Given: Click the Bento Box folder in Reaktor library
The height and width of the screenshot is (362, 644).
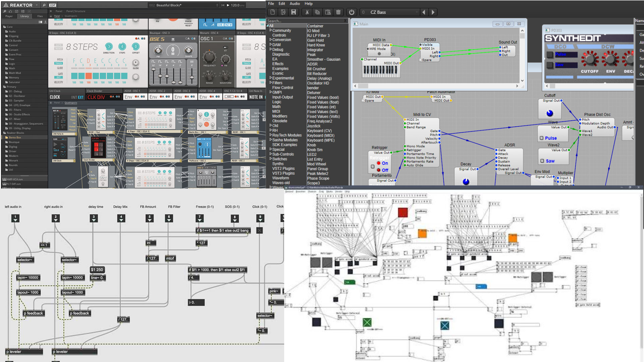Looking at the screenshot, I should (x=15, y=137).
